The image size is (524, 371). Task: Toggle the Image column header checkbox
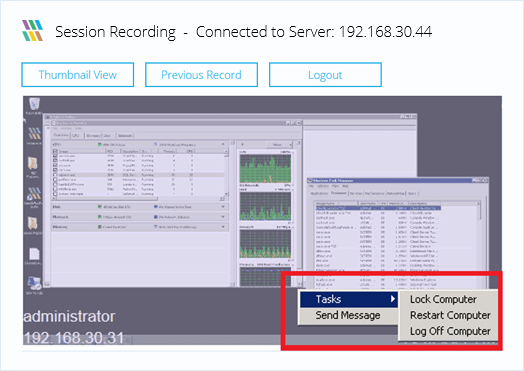tap(55, 151)
